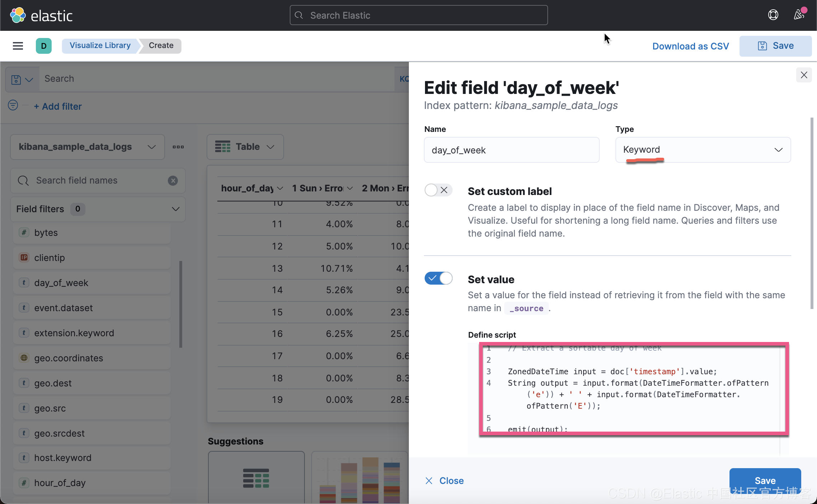Enable the Set custom label toggle
The height and width of the screenshot is (504, 817).
point(438,190)
